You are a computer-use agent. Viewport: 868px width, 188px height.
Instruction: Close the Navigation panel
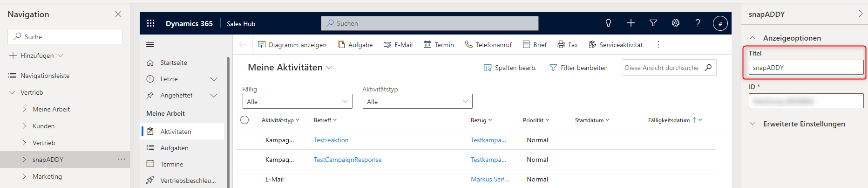118,14
